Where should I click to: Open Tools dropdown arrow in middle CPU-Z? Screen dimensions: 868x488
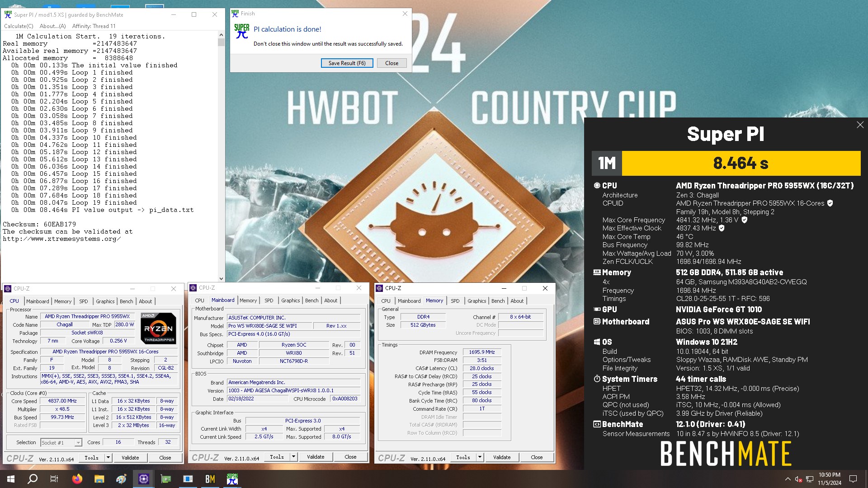[x=293, y=457]
